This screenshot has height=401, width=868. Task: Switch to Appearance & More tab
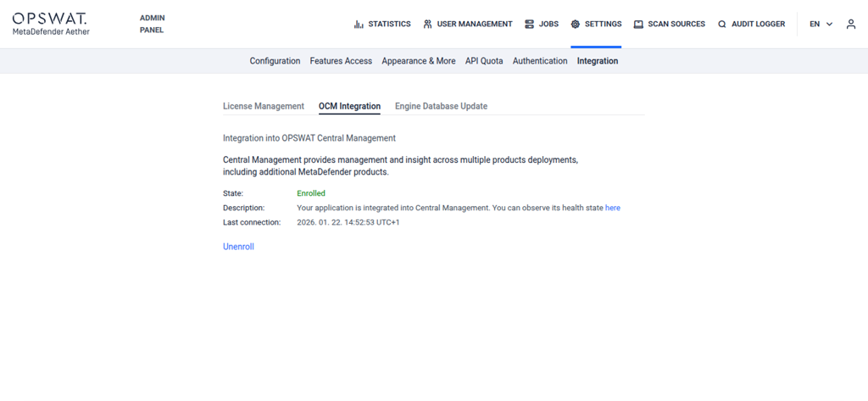(419, 61)
